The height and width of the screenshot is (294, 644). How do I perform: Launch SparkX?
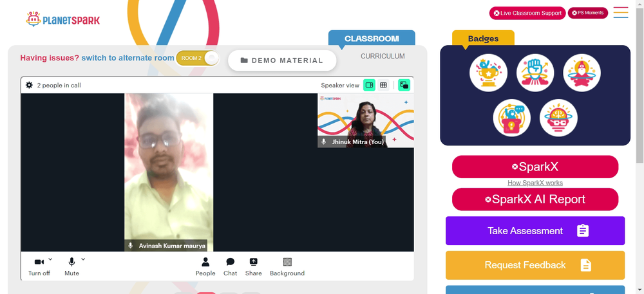click(x=535, y=167)
